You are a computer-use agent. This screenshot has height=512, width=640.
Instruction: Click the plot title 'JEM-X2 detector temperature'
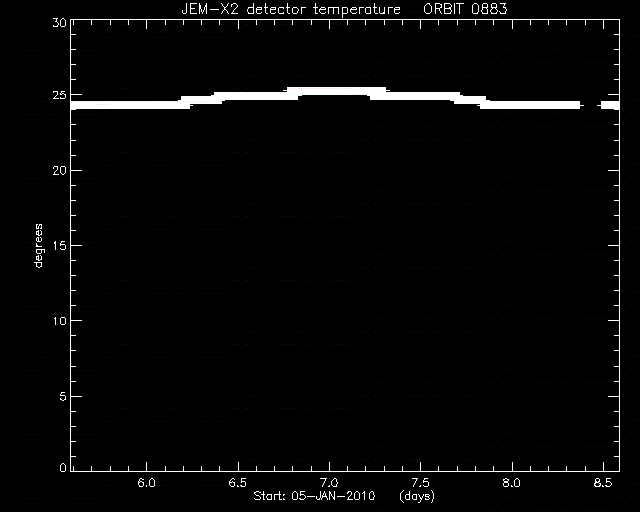click(x=291, y=9)
